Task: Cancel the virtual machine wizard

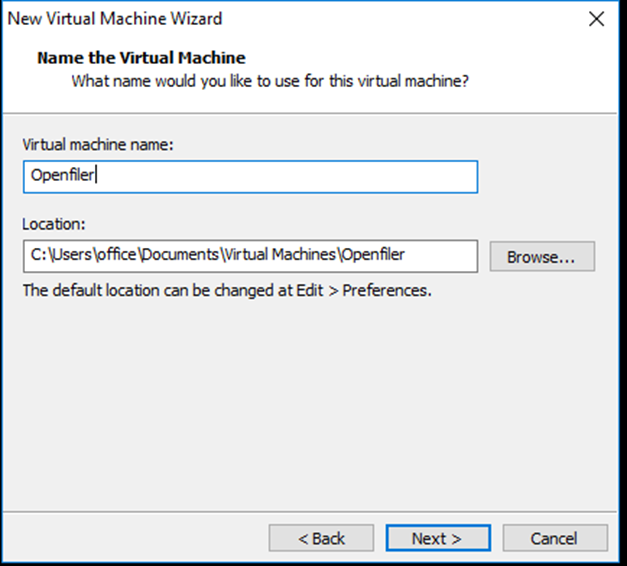Action: pyautogui.click(x=555, y=538)
